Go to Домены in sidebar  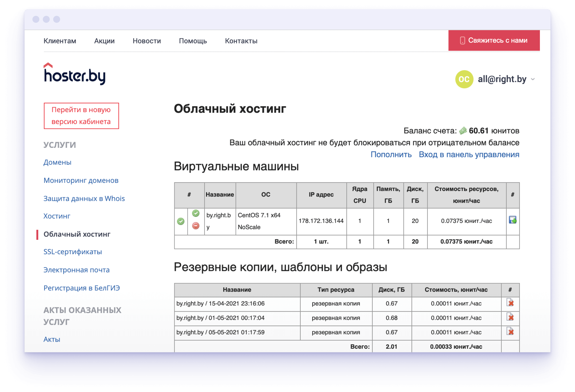click(57, 162)
